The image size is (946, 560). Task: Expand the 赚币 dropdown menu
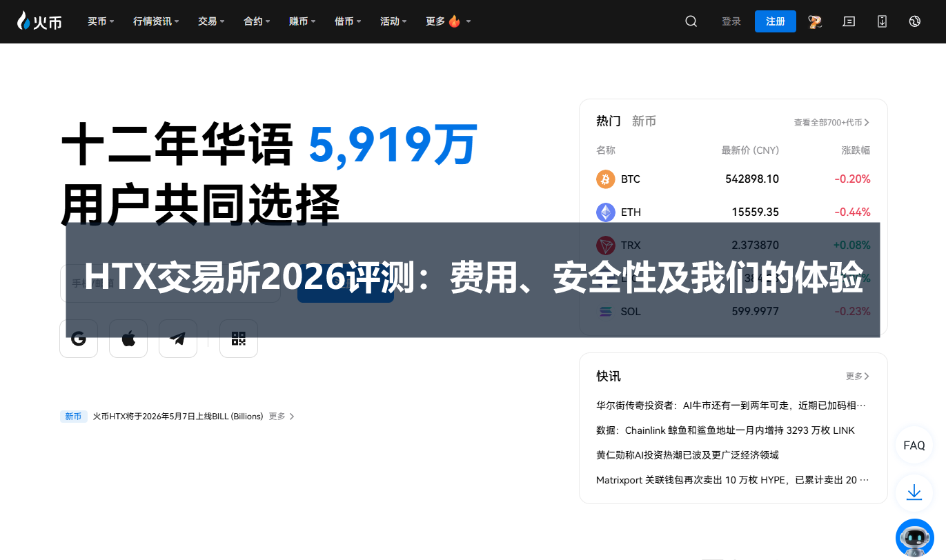pyautogui.click(x=302, y=21)
